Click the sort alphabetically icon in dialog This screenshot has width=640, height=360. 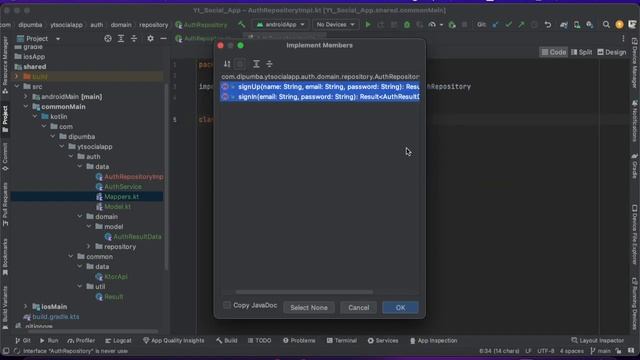coord(227,64)
